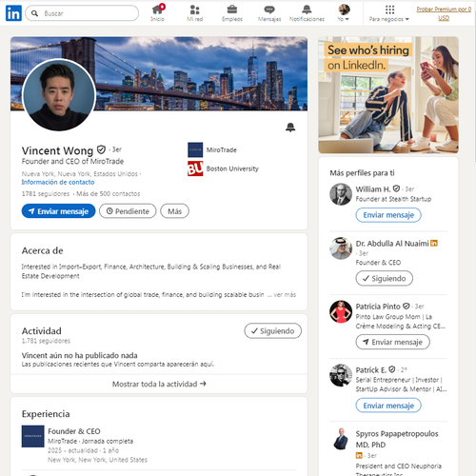Open Inicio home icon
The height and width of the screenshot is (476, 476).
click(x=158, y=13)
